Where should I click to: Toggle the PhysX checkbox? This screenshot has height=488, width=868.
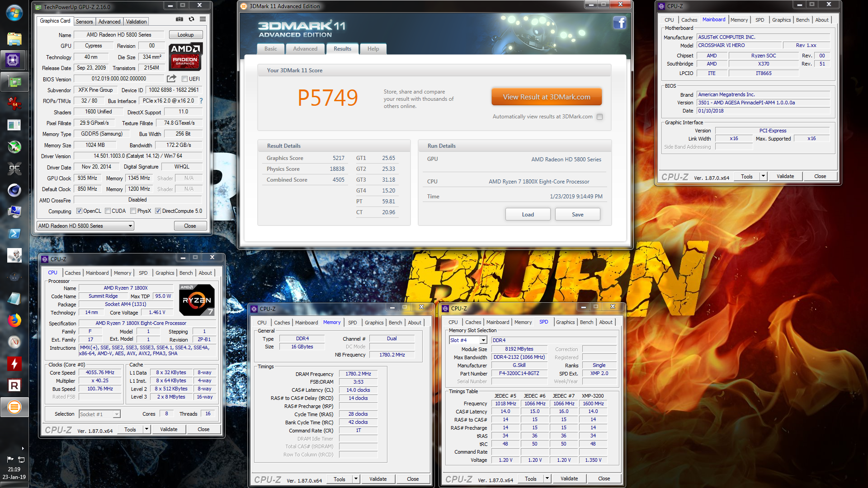133,211
